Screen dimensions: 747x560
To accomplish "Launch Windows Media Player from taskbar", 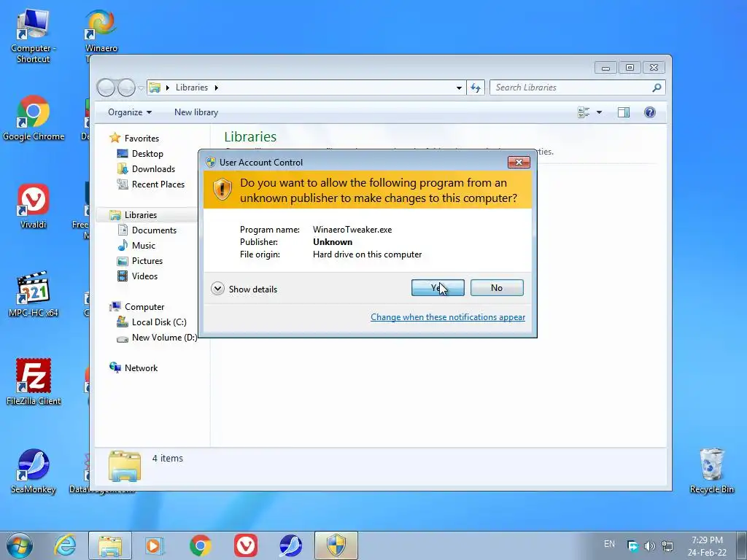I will pyautogui.click(x=155, y=545).
